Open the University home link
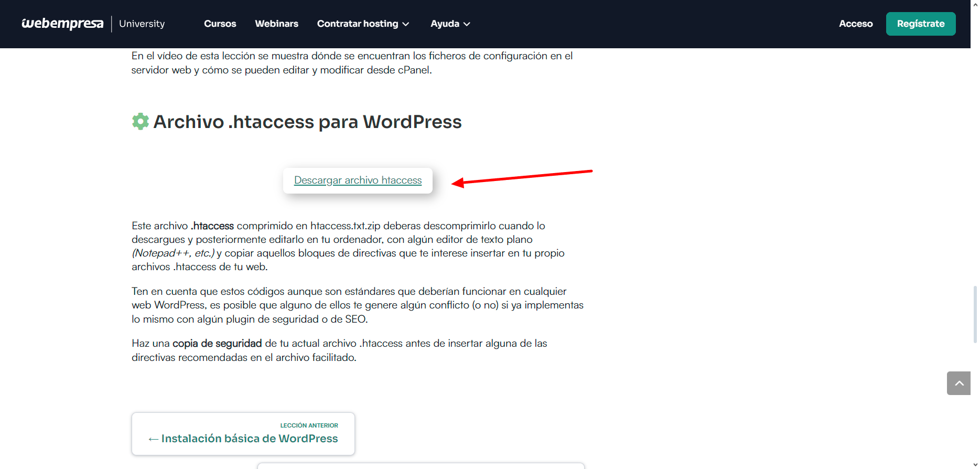This screenshot has height=469, width=980. 142,24
